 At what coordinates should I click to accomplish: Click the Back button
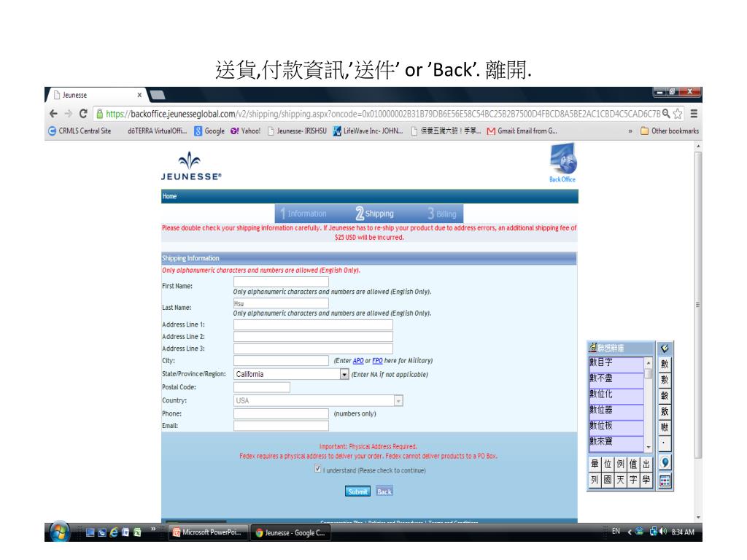tap(384, 491)
